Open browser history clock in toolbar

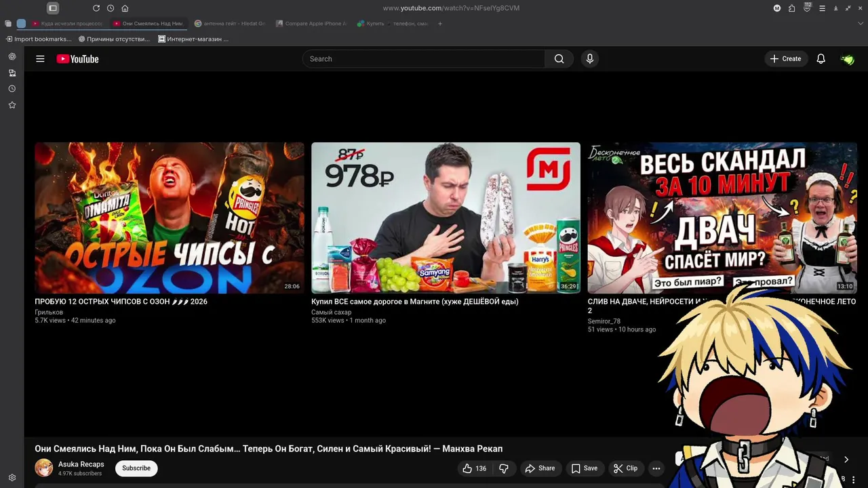tap(111, 8)
